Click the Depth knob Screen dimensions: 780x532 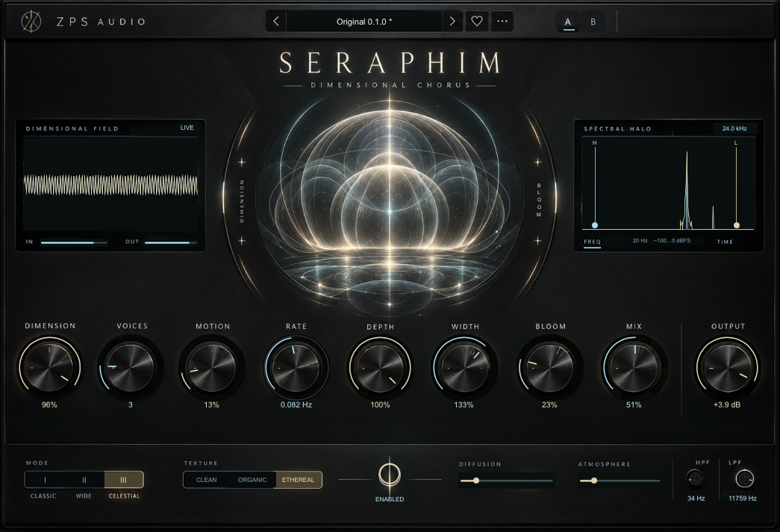[380, 367]
